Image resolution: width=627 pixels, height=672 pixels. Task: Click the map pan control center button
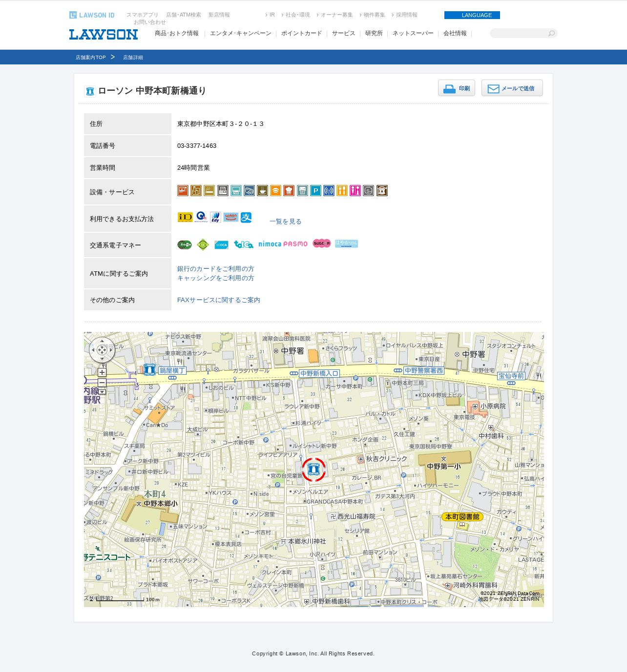point(102,350)
